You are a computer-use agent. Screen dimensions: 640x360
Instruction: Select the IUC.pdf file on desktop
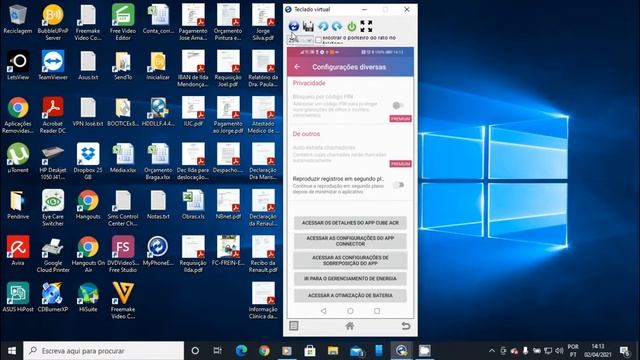(x=193, y=111)
